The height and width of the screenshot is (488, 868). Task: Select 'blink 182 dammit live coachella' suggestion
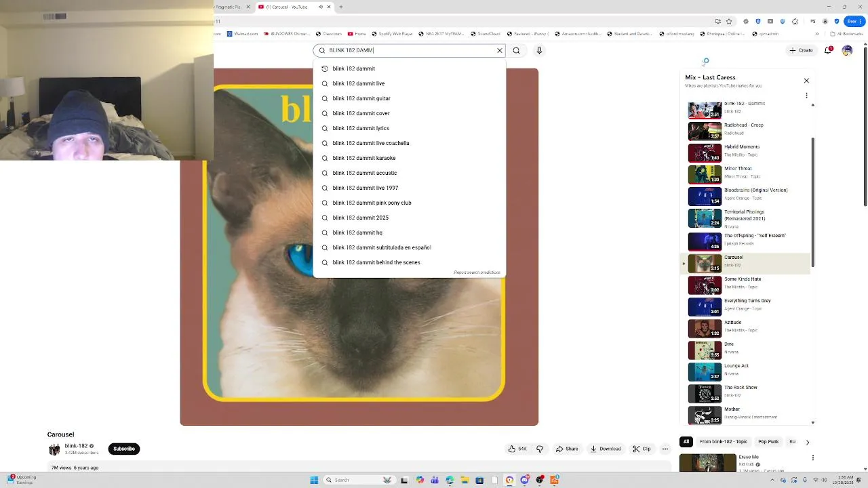(x=410, y=143)
